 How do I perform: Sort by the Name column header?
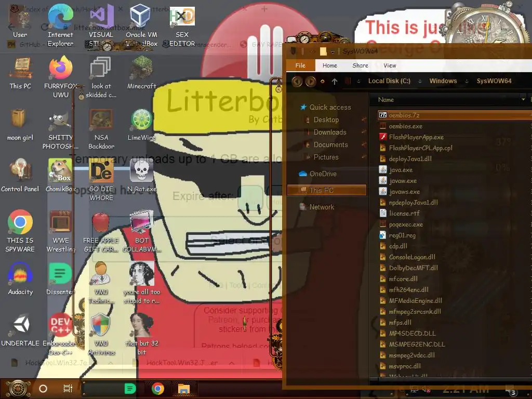point(386,100)
